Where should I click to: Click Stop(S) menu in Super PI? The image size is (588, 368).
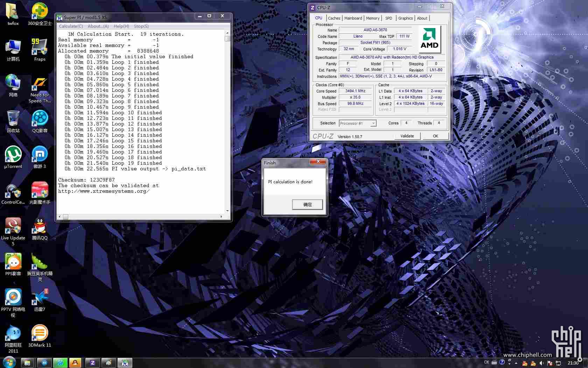pyautogui.click(x=141, y=26)
